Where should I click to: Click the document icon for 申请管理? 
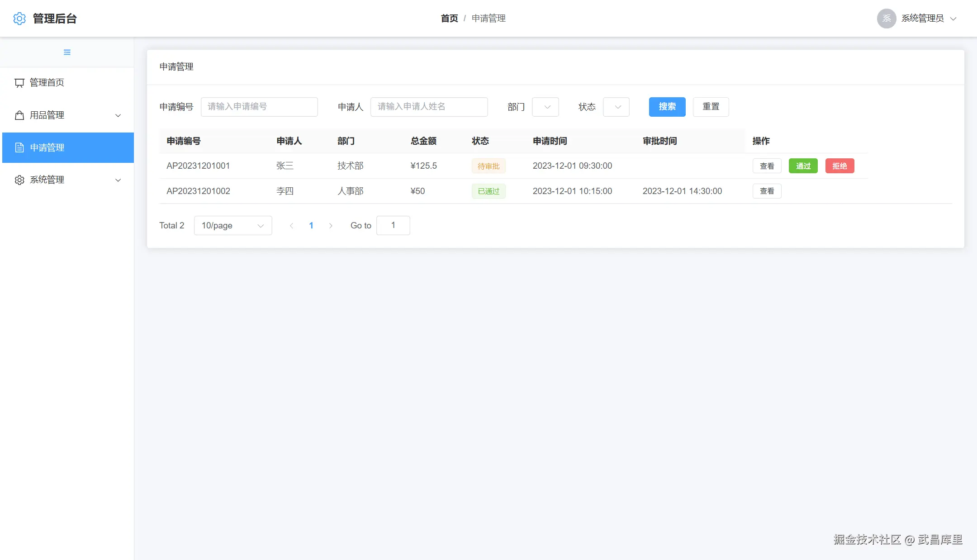(19, 147)
